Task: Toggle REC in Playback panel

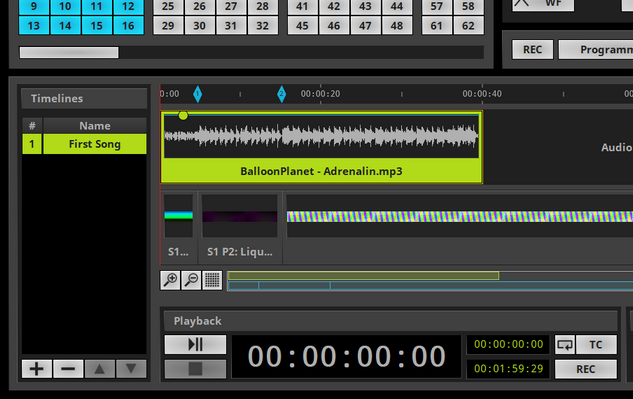Action: pyautogui.click(x=586, y=369)
